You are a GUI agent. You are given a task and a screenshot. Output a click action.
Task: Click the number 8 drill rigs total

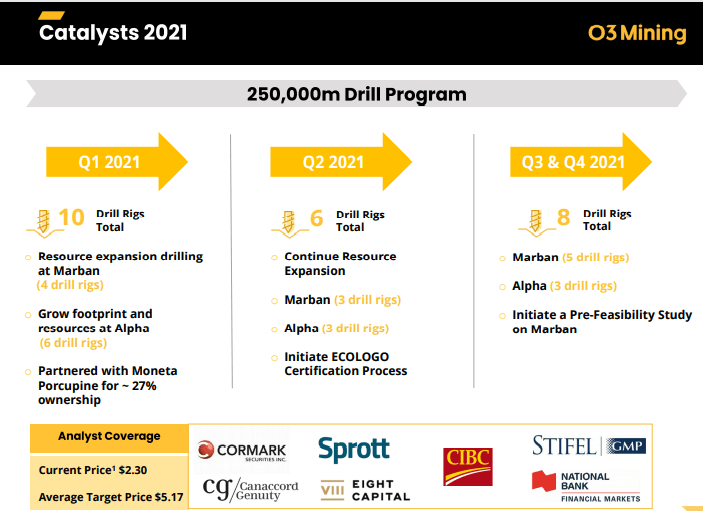[564, 217]
